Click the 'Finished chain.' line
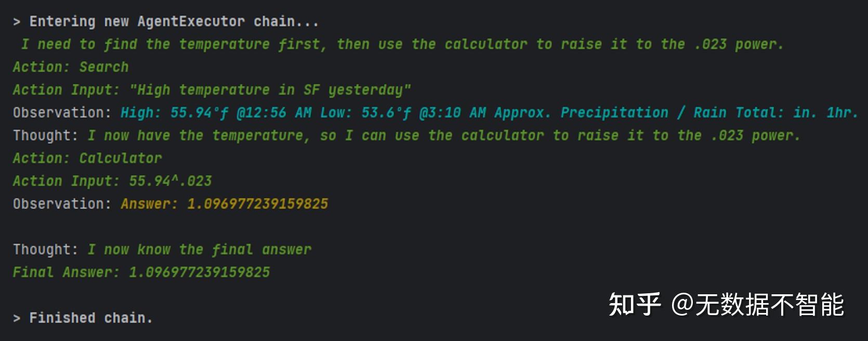The image size is (868, 341). 83,318
